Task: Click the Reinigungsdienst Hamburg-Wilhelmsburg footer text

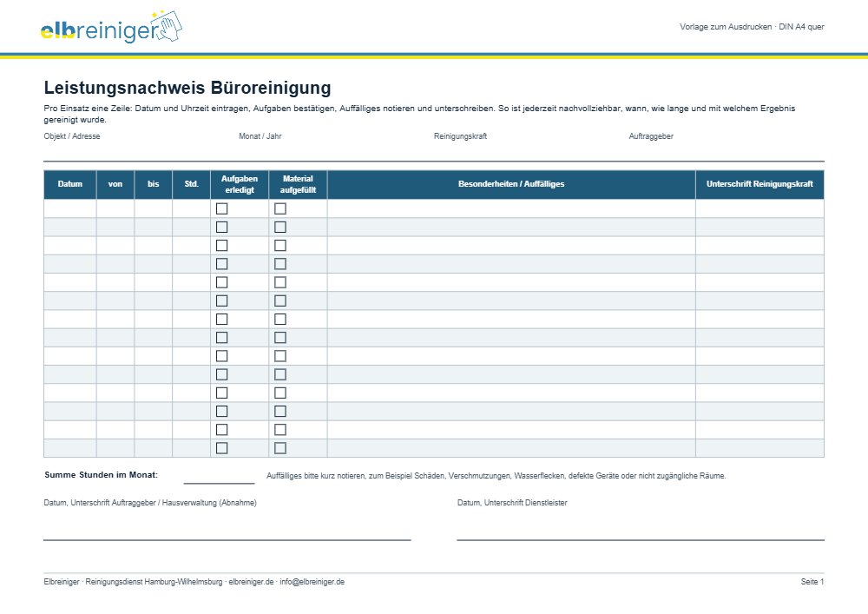Action: pyautogui.click(x=154, y=582)
